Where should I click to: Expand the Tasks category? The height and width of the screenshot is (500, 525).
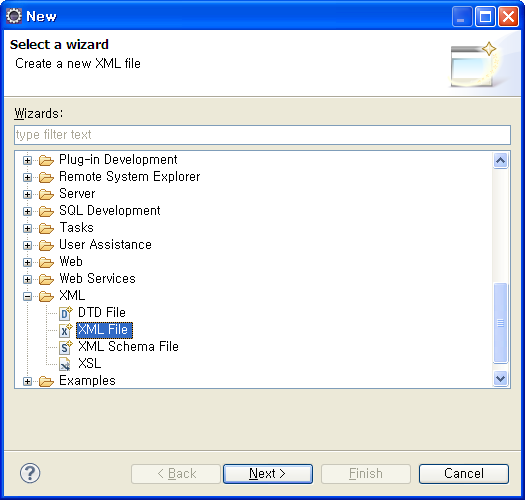coord(27,229)
